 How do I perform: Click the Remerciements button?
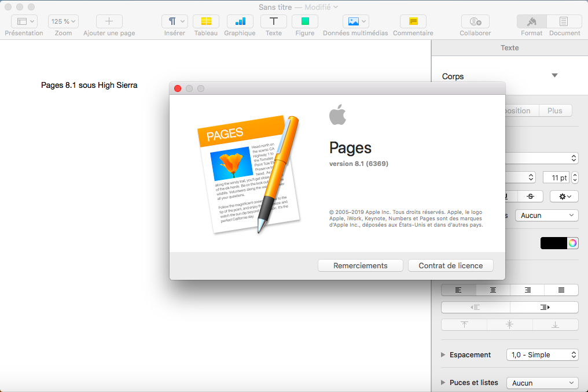click(361, 265)
